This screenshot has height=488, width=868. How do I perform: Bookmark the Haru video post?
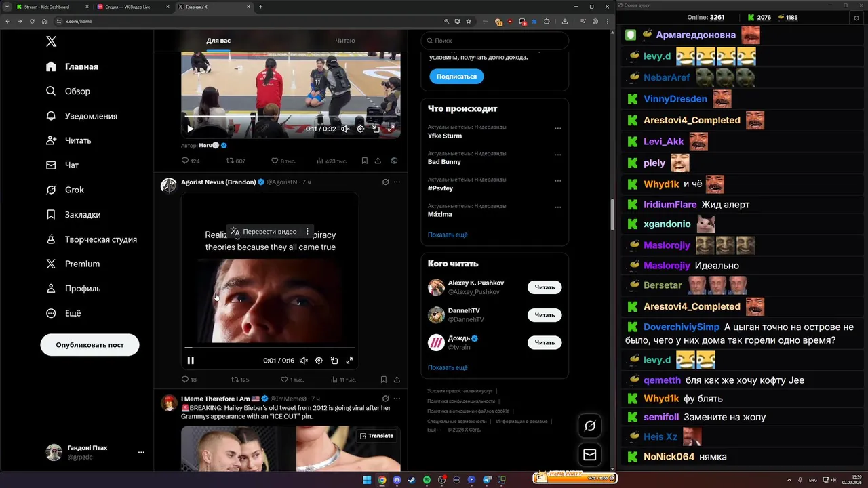pos(364,161)
